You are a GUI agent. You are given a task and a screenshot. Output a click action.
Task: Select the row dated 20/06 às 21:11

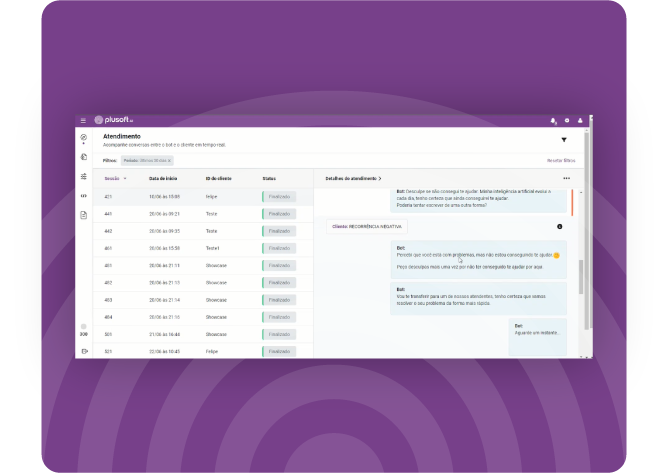point(203,265)
